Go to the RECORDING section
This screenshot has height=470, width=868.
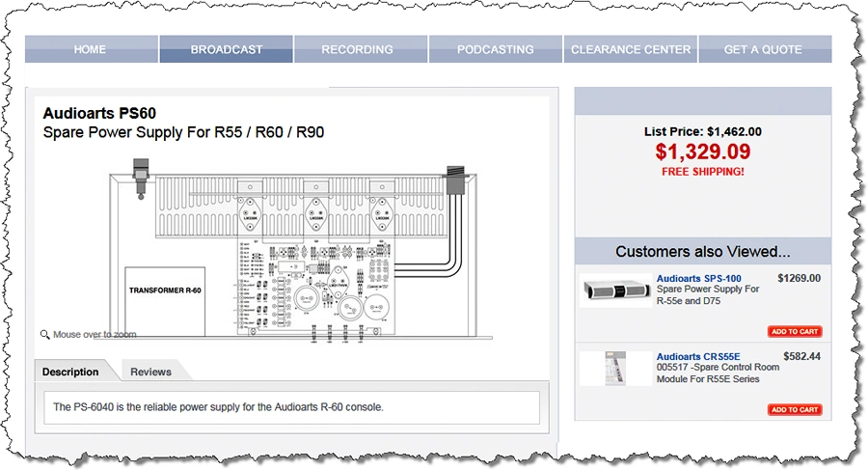coord(361,49)
